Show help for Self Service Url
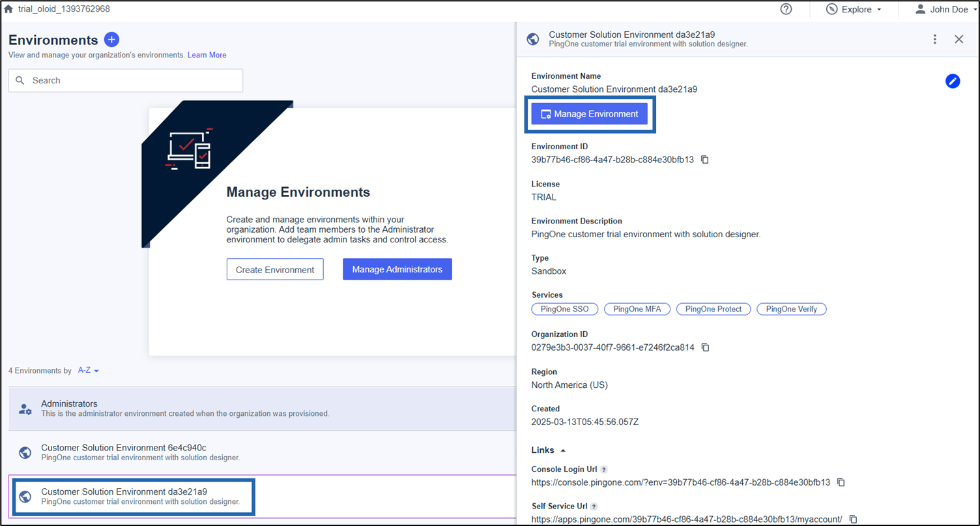The image size is (980, 526). click(x=594, y=506)
